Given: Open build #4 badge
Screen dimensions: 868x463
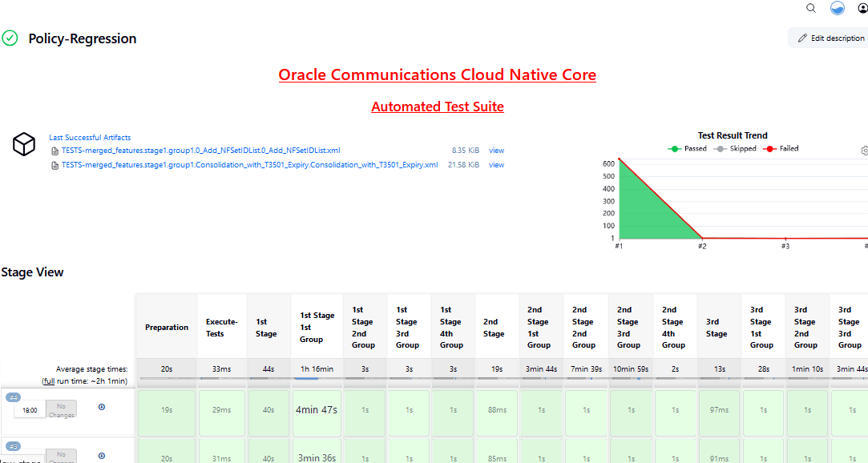Looking at the screenshot, I should point(14,397).
